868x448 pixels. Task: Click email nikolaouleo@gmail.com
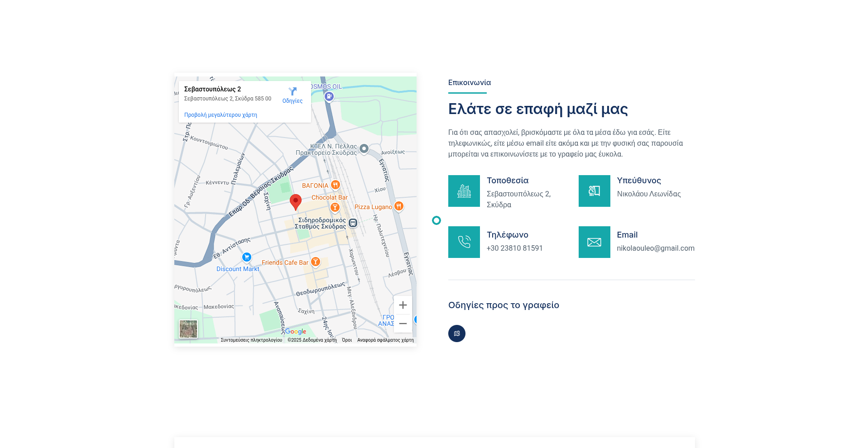click(x=656, y=248)
